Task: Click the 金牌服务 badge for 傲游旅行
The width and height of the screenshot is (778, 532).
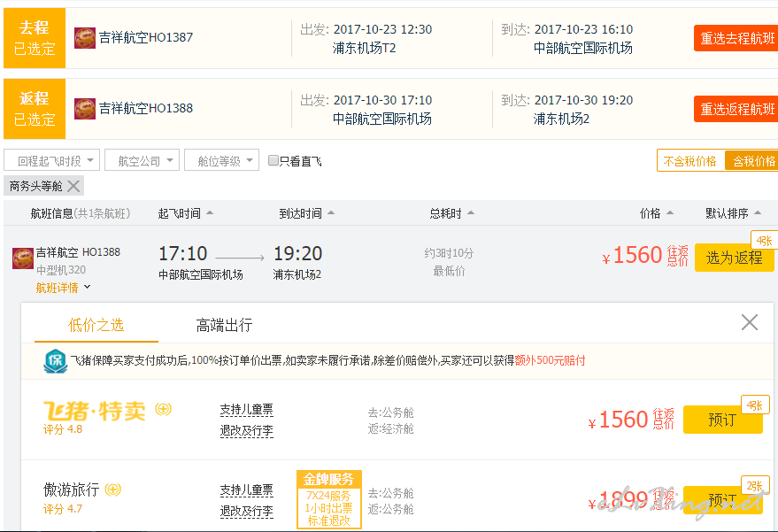Action: click(329, 500)
